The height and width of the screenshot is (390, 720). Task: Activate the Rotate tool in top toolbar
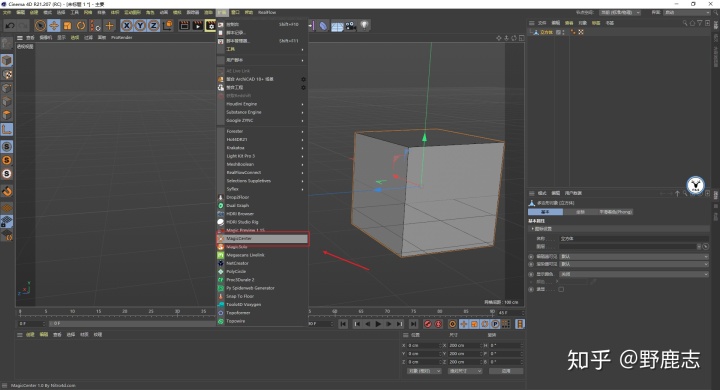coord(81,26)
